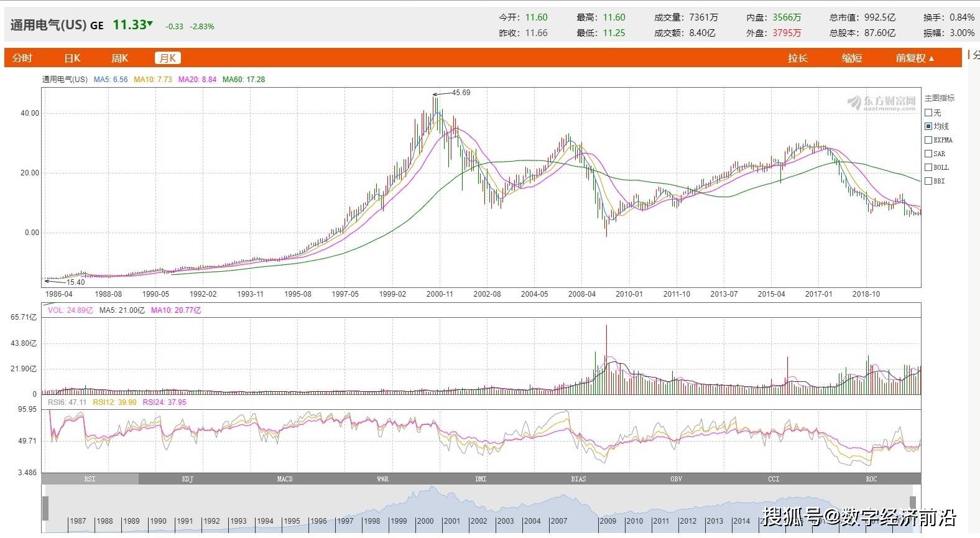Enable the SAR indicator checkbox

[928, 154]
